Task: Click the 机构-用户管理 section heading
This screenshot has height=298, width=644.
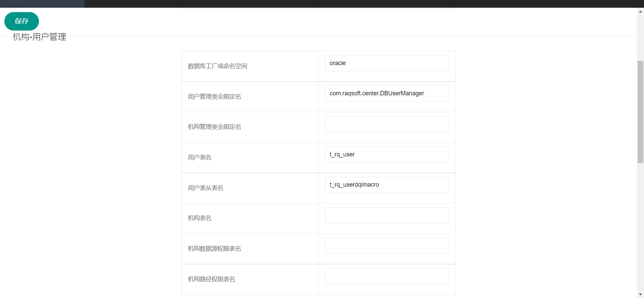Action: pos(39,37)
